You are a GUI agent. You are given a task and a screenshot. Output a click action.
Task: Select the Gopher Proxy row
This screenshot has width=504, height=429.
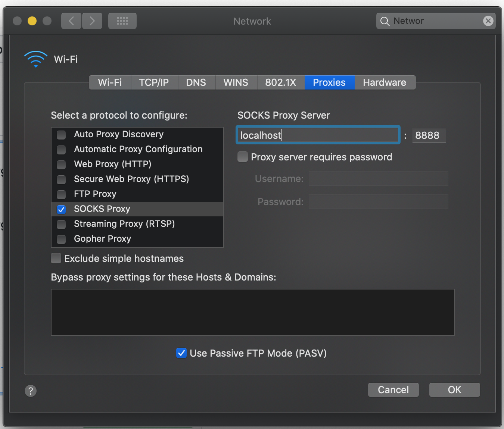[x=137, y=239]
